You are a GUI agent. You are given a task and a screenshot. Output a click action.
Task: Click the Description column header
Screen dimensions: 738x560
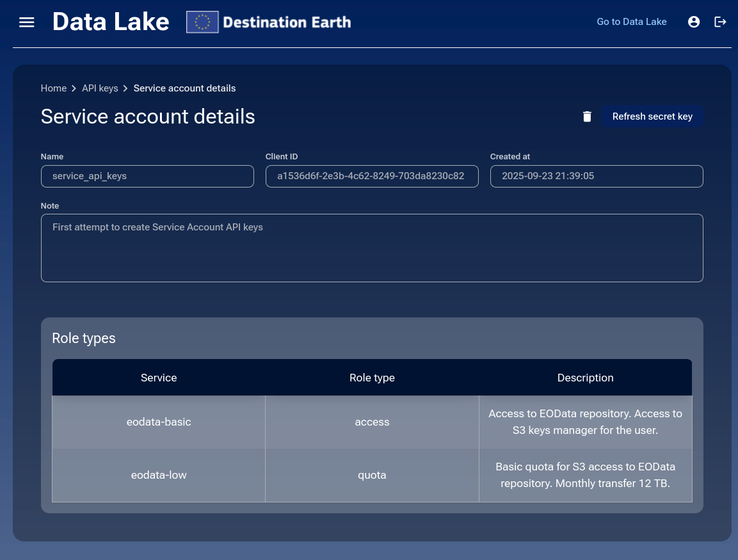pyautogui.click(x=585, y=378)
